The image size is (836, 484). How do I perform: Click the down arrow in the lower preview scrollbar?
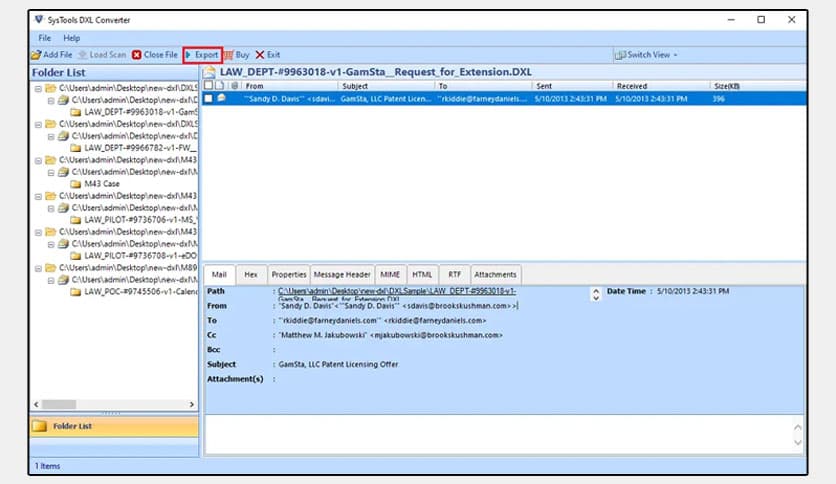coord(798,442)
